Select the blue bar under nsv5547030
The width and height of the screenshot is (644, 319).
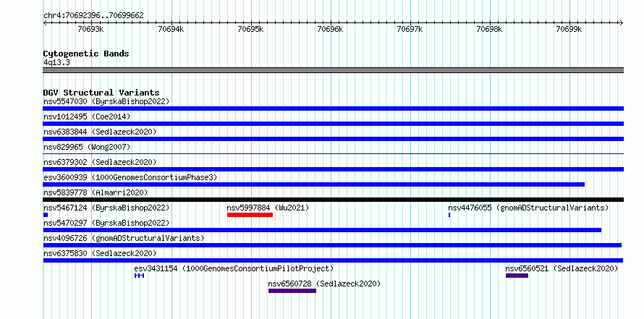pos(333,109)
